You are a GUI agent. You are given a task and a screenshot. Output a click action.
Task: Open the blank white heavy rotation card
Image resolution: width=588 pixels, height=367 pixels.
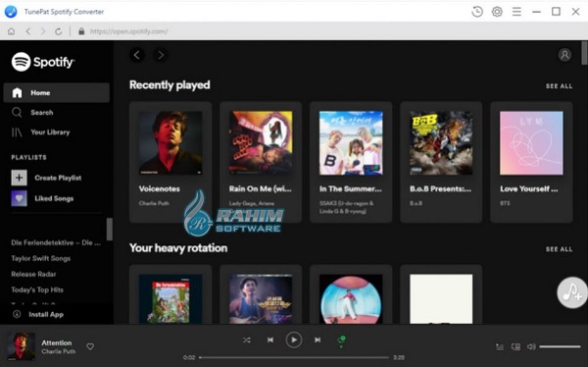click(x=441, y=294)
